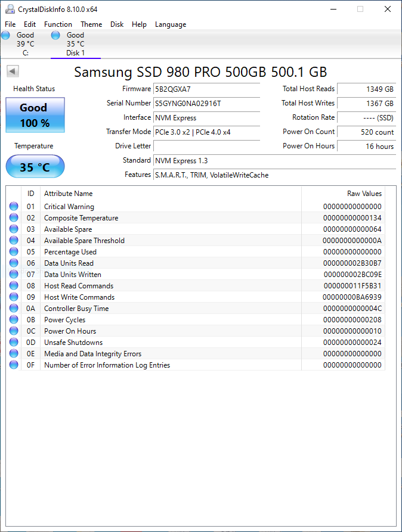Viewport: 402px width, 532px height.
Task: Click the Rotation Rate value
Action: coord(366,118)
